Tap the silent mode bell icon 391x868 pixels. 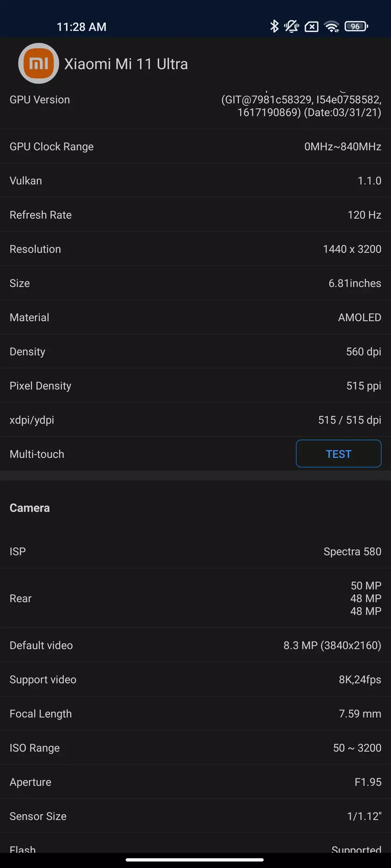click(x=292, y=26)
